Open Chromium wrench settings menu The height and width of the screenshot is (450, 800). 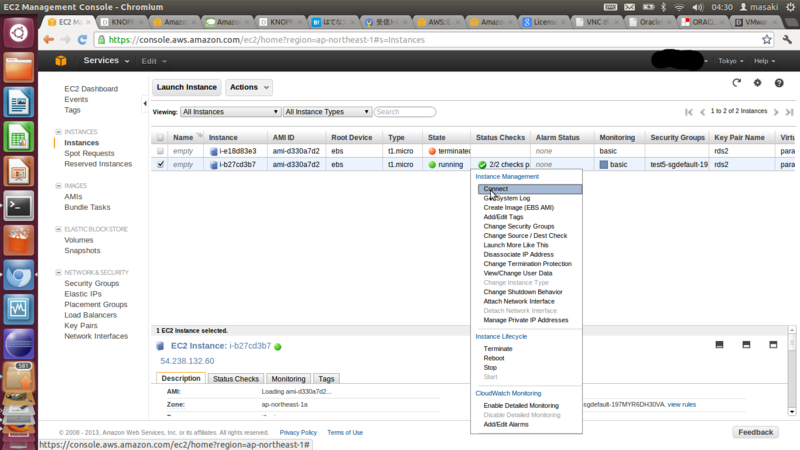click(787, 40)
